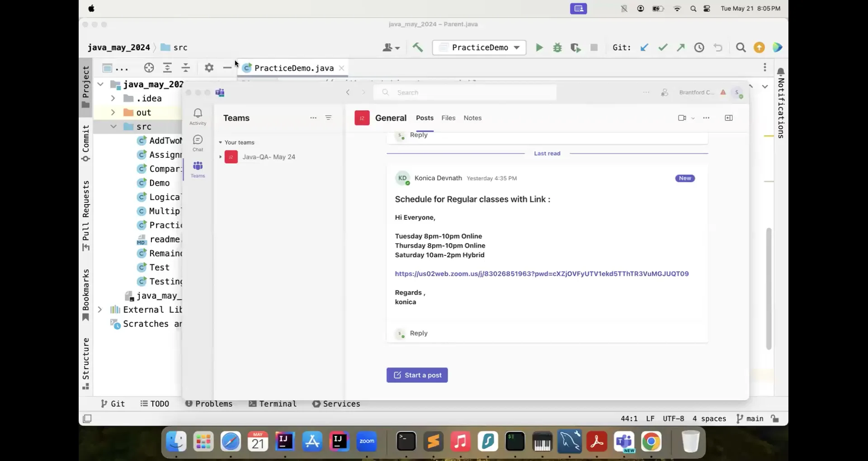868x461 pixels.
Task: Open PracticeDemo run configuration dropdown
Action: 479,47
